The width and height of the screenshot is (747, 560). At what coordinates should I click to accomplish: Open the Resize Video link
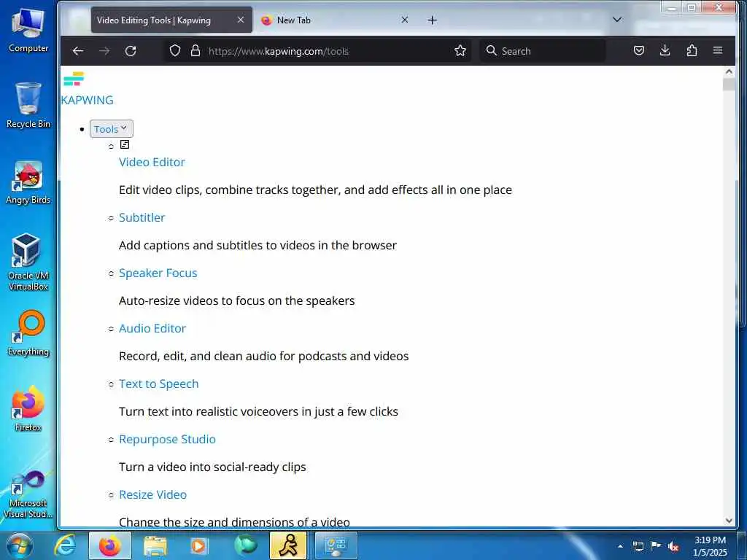tap(153, 494)
